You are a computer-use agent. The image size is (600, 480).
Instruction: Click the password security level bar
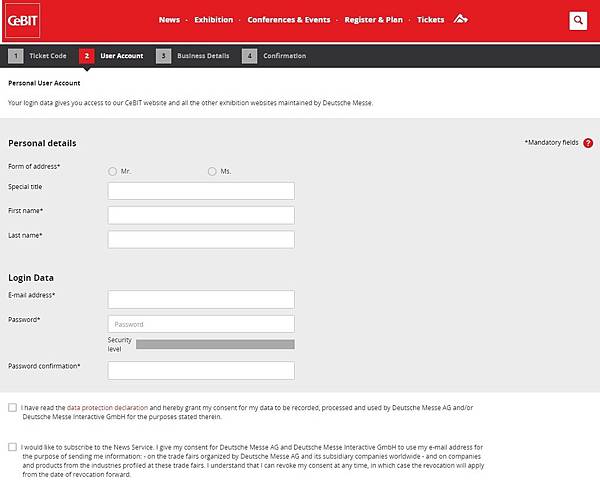coord(215,344)
